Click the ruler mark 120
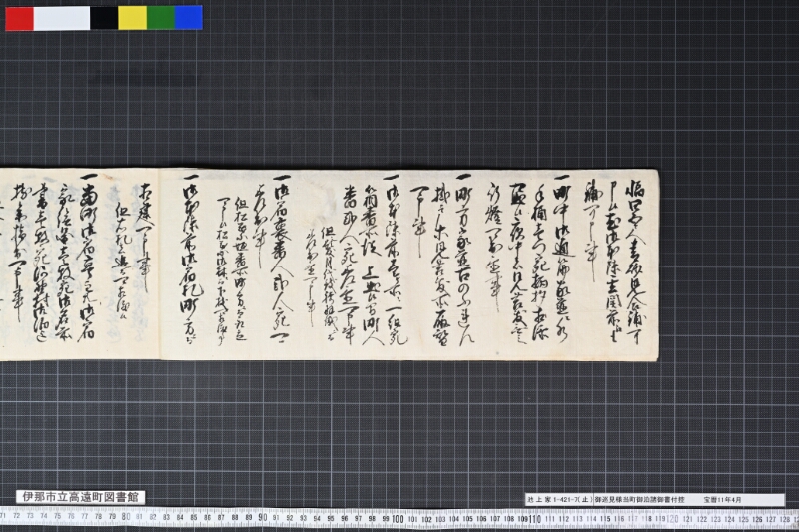 point(672,520)
